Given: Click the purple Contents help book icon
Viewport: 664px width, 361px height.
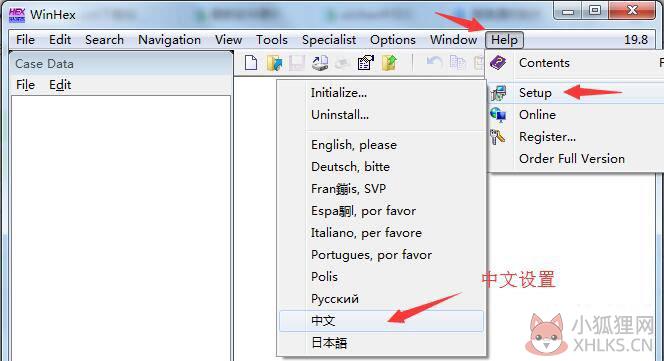Looking at the screenshot, I should pyautogui.click(x=498, y=63).
